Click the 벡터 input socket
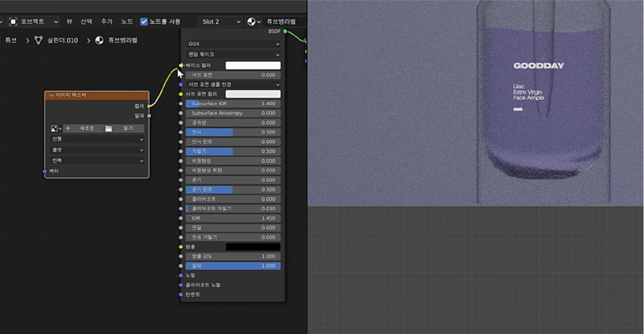 45,171
